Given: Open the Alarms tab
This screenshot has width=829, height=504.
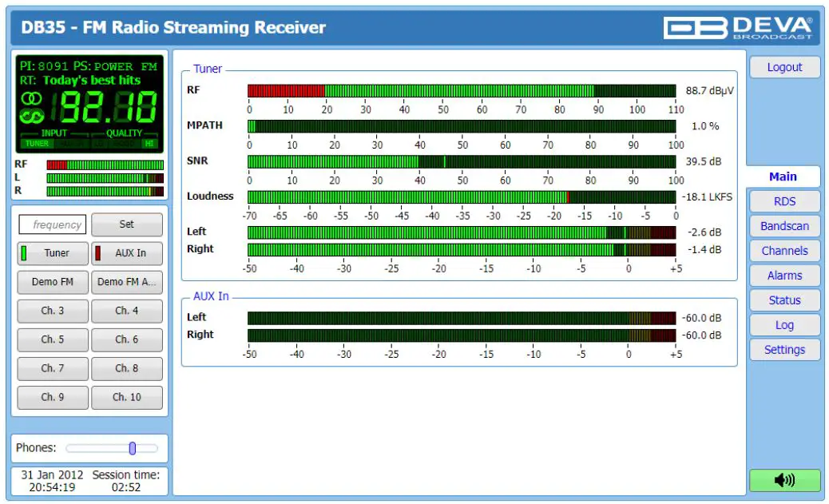Looking at the screenshot, I should (784, 276).
